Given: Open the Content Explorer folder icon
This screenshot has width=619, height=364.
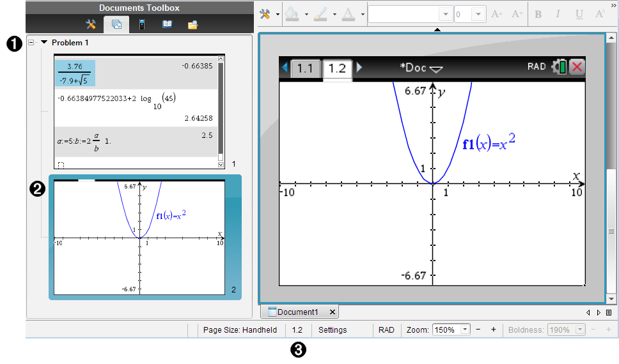Looking at the screenshot, I should [x=192, y=25].
